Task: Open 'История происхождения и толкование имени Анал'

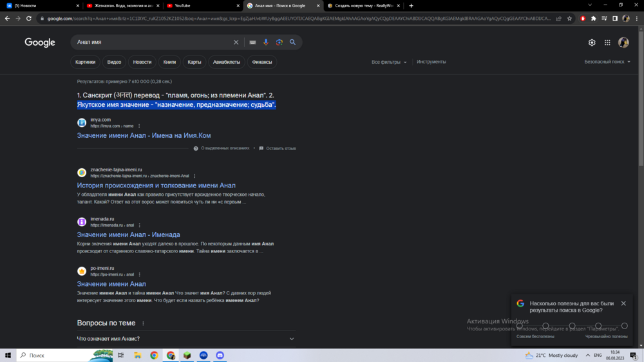Action: pyautogui.click(x=156, y=186)
